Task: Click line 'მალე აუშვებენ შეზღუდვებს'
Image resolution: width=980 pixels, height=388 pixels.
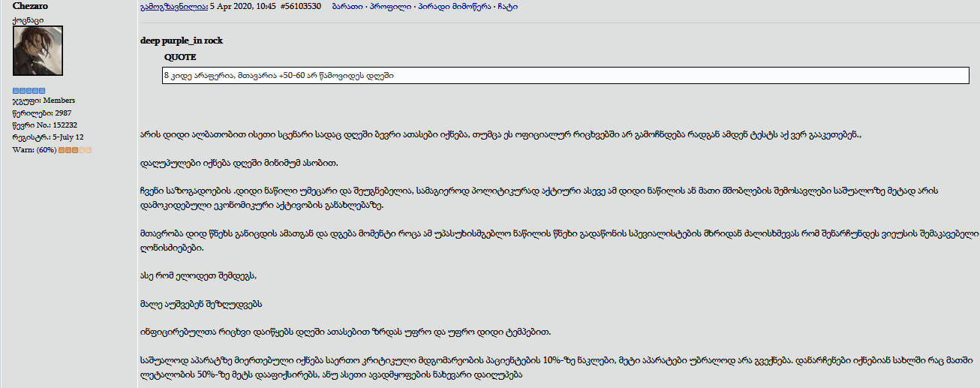Action: (x=201, y=304)
